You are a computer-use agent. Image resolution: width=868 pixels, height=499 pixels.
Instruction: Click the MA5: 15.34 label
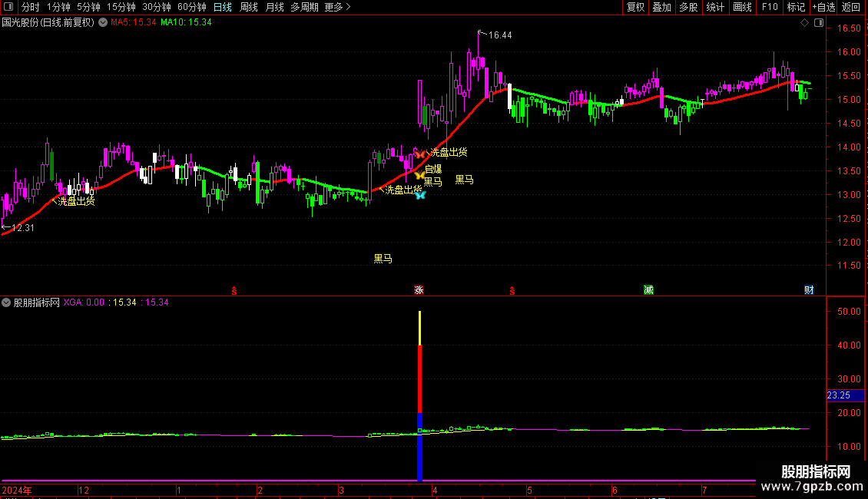point(134,23)
